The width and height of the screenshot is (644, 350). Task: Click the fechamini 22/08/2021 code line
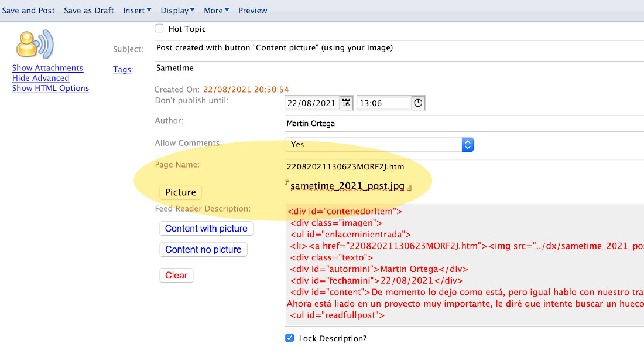point(376,280)
